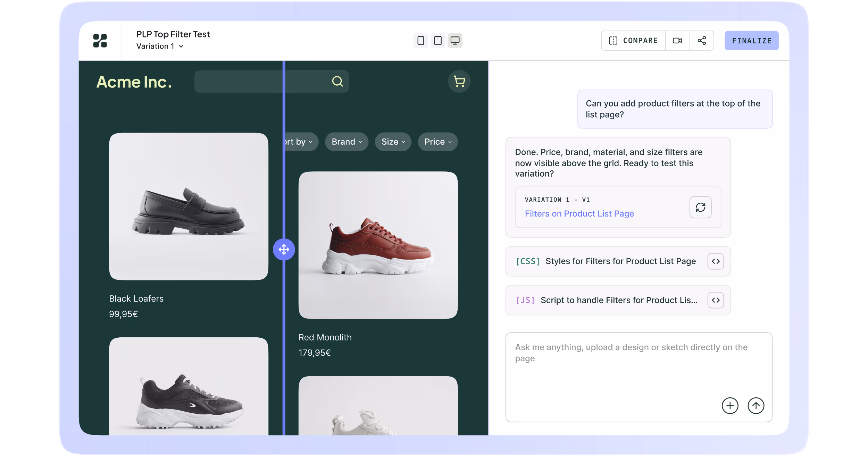Click the COMPARE button

tap(633, 41)
